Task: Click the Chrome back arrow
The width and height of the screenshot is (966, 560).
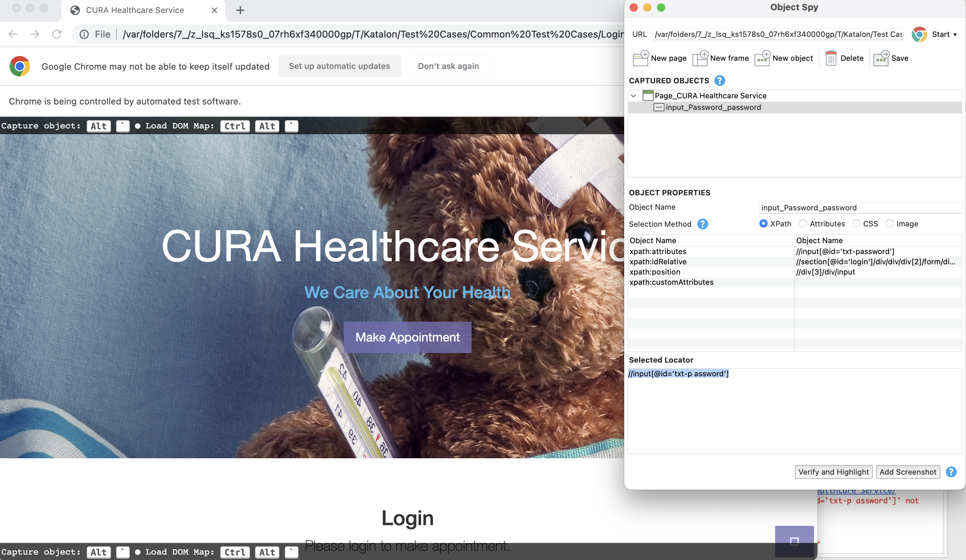Action: pyautogui.click(x=13, y=34)
